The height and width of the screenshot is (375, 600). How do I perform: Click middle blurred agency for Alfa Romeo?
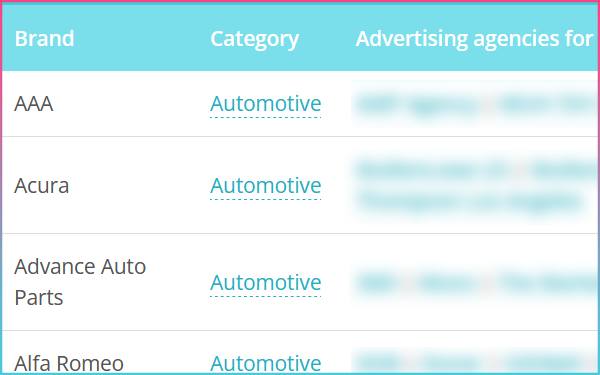(x=450, y=363)
